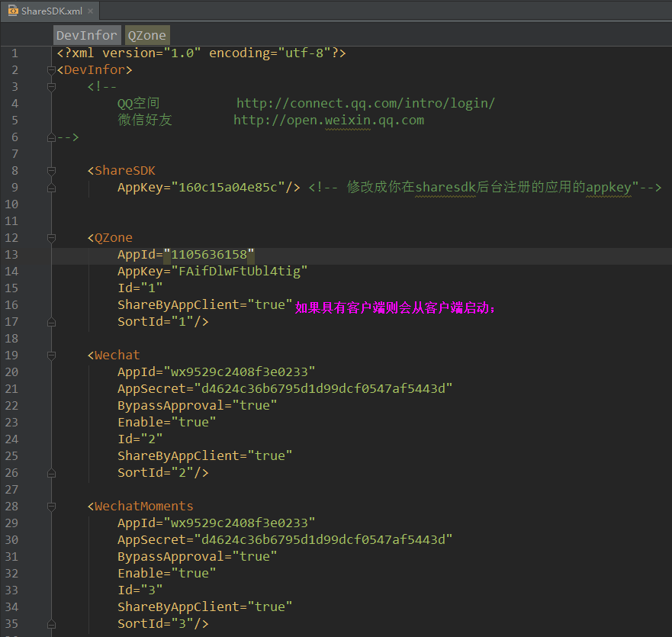Click the fold end marker on line 17
672x637 pixels.
pyautogui.click(x=51, y=322)
